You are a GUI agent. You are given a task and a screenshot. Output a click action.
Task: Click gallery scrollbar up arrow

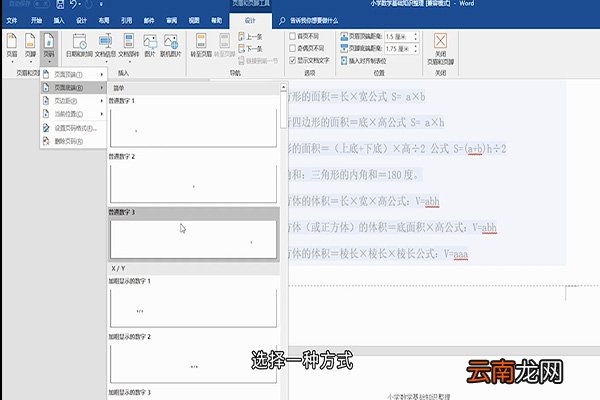(283, 87)
